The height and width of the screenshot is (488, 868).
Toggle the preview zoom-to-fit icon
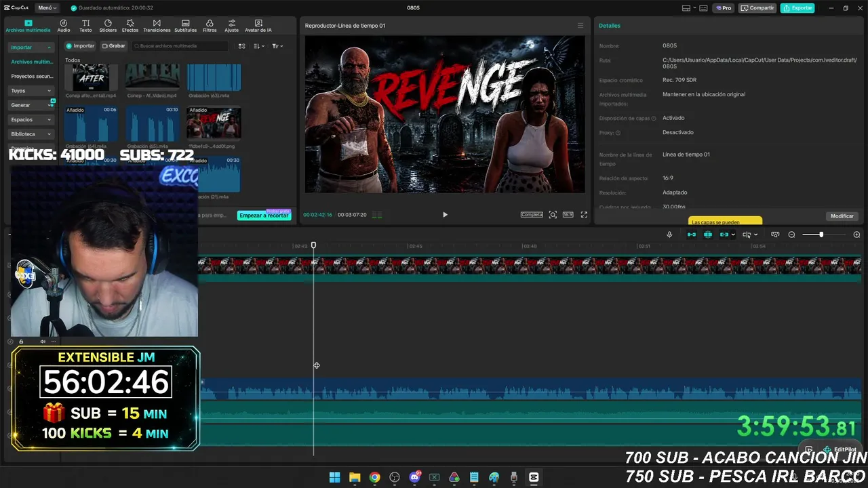coord(553,215)
